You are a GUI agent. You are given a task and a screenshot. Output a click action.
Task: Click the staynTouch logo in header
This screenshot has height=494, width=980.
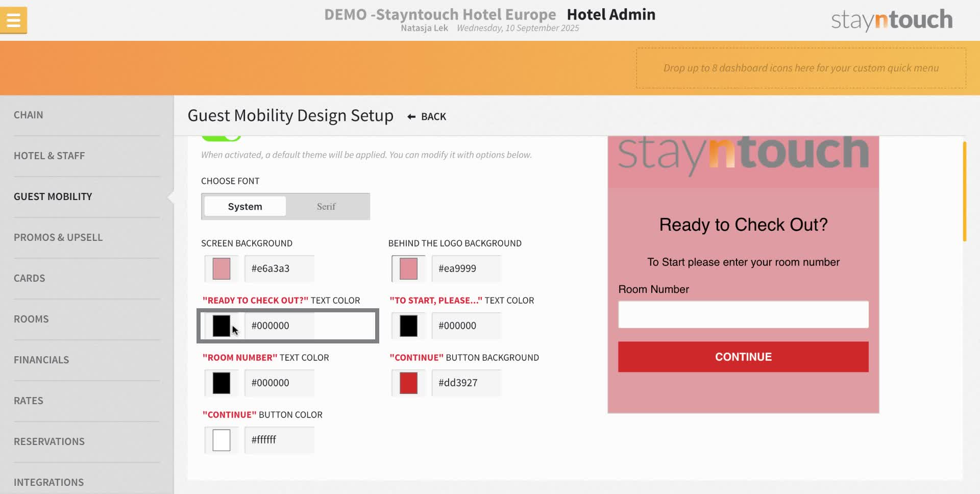click(x=892, y=20)
